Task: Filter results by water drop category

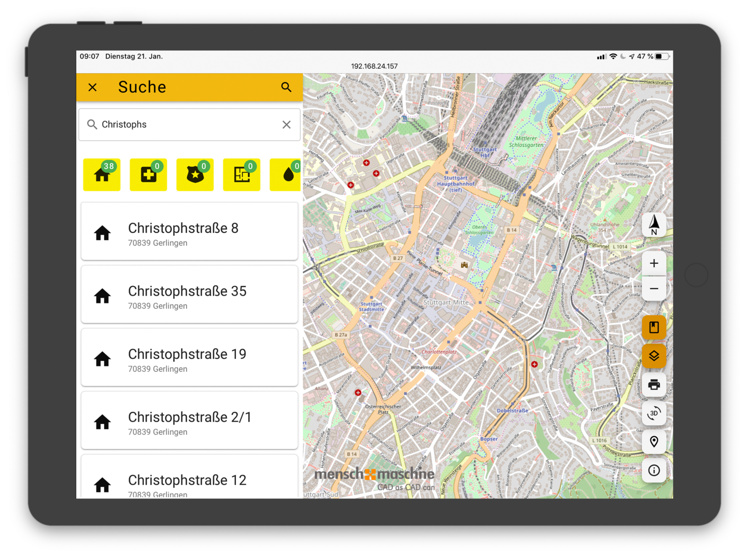Action: 287,175
